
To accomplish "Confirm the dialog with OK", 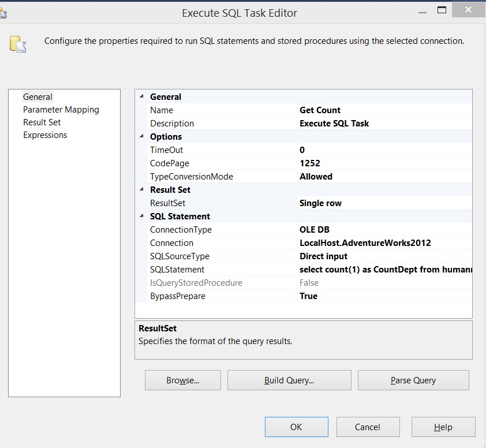I will pos(296,427).
